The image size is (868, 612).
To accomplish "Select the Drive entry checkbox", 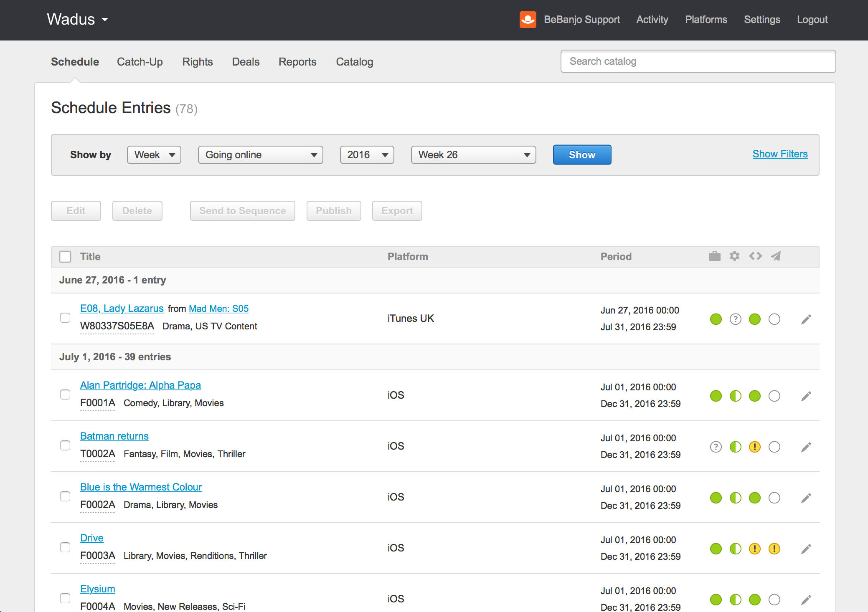I will tap(65, 547).
